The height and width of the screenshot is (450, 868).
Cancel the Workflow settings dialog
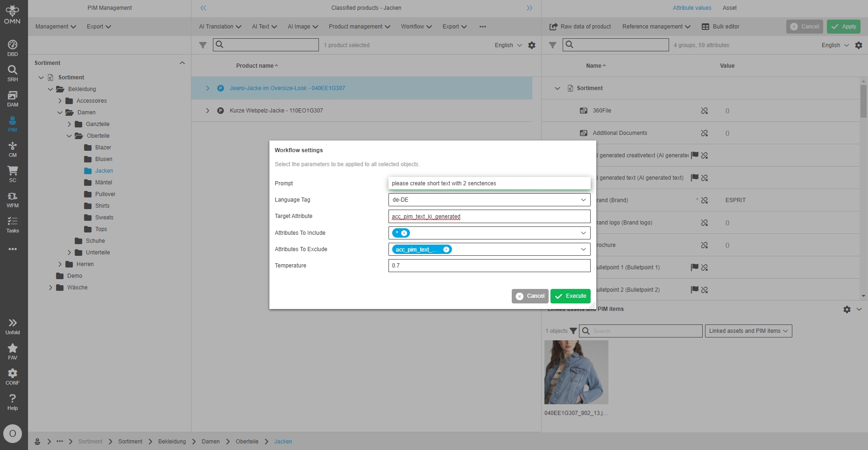coord(530,296)
